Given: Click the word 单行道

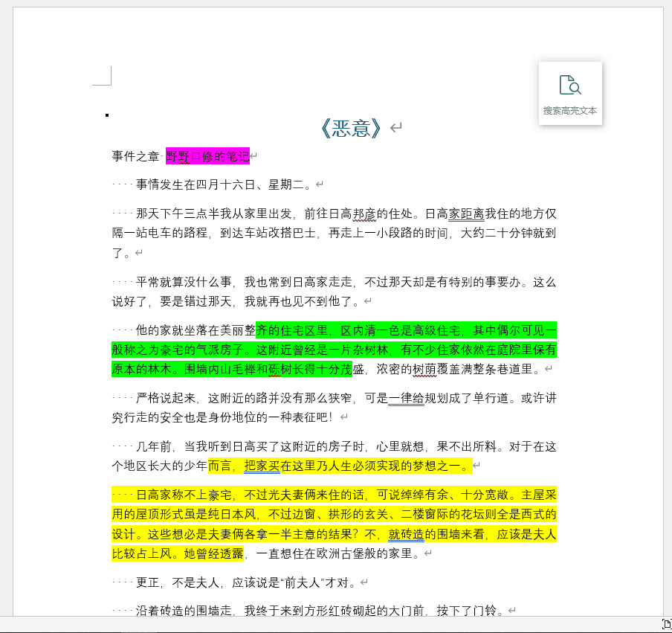Looking at the screenshot, I should point(491,398).
